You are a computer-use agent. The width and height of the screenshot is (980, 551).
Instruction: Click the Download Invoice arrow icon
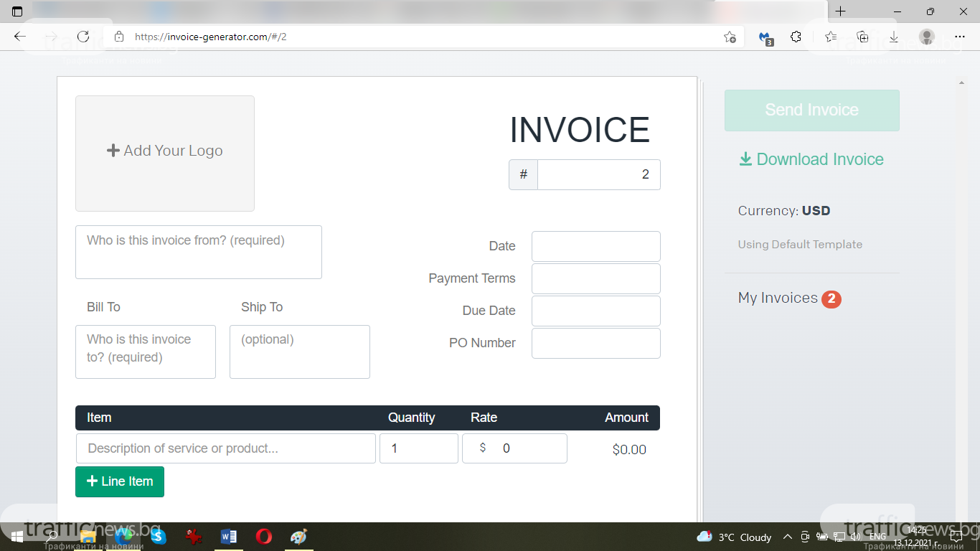tap(745, 159)
